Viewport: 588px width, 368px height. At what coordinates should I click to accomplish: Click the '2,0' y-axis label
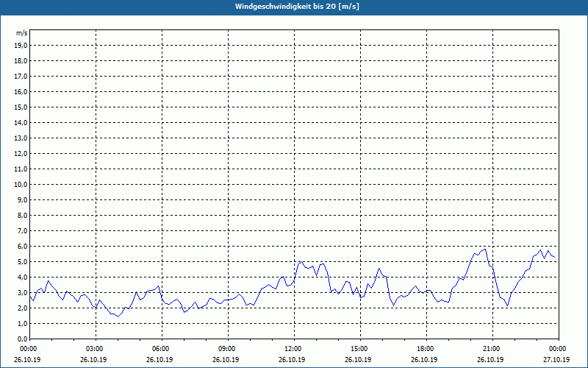pos(22,308)
